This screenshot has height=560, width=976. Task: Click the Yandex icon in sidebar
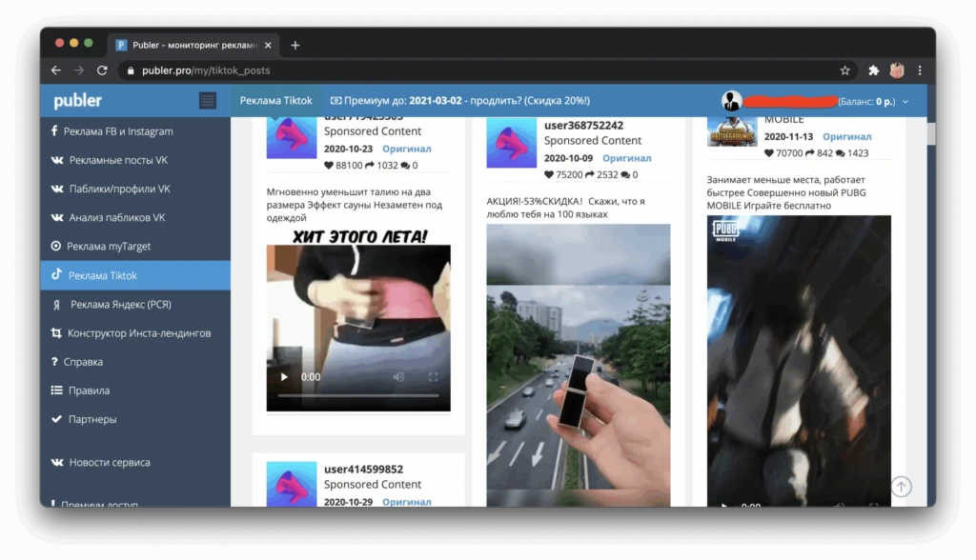tap(56, 304)
